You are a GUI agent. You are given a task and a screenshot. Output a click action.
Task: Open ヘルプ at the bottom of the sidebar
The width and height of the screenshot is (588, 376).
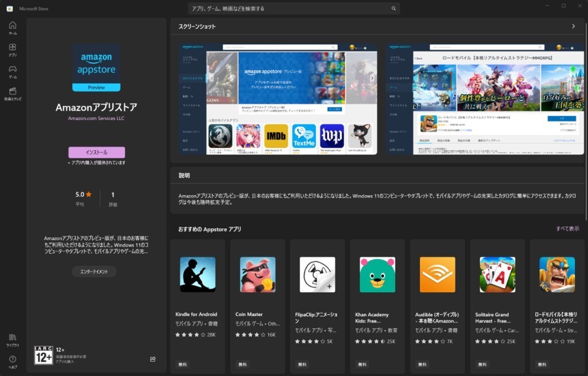click(x=12, y=361)
